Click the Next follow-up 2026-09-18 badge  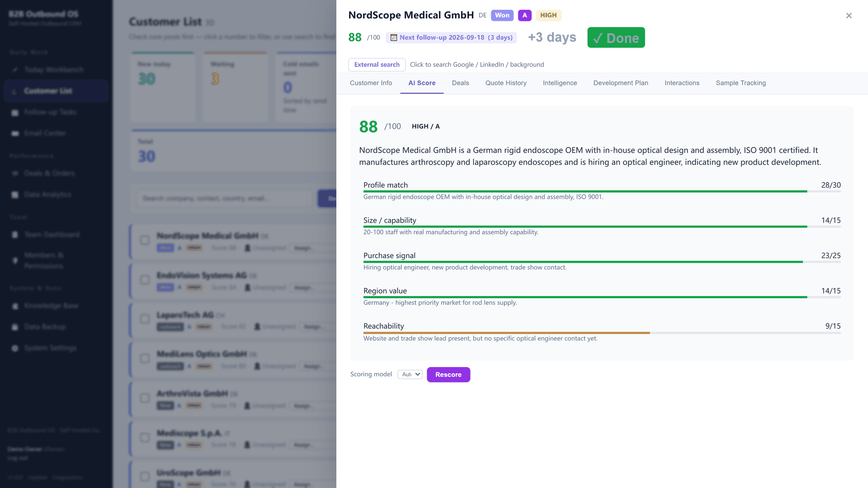click(451, 38)
